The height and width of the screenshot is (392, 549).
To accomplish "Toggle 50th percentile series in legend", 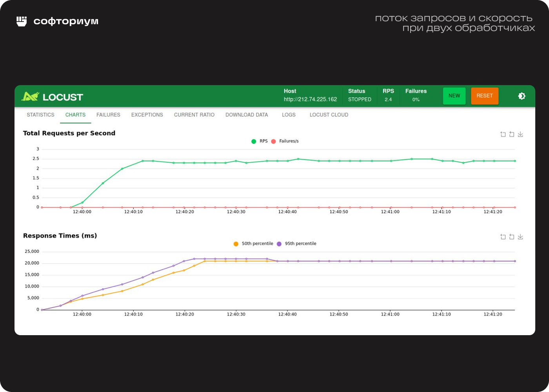I will (x=253, y=244).
